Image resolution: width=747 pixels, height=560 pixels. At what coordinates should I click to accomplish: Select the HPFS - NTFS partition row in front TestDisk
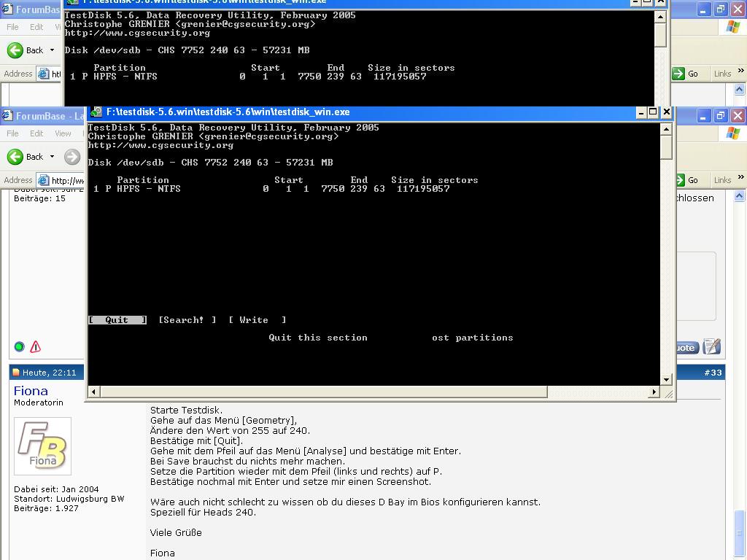271,189
